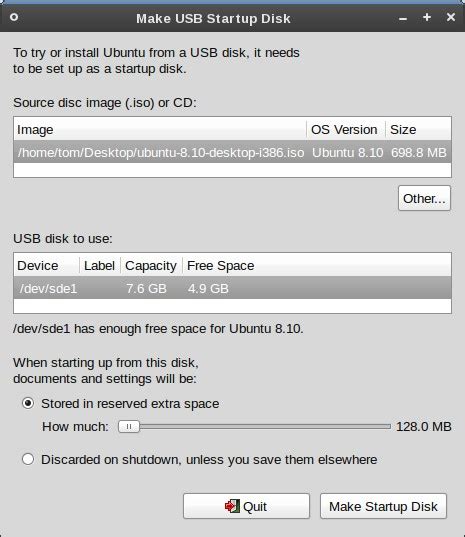Close the Make USB Startup Disk window
The height and width of the screenshot is (537, 465).
tap(451, 17)
